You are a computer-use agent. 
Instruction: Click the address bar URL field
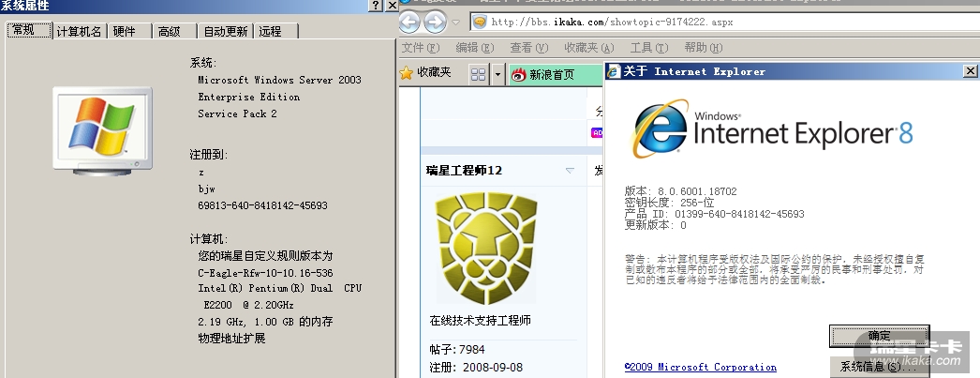[x=723, y=22]
